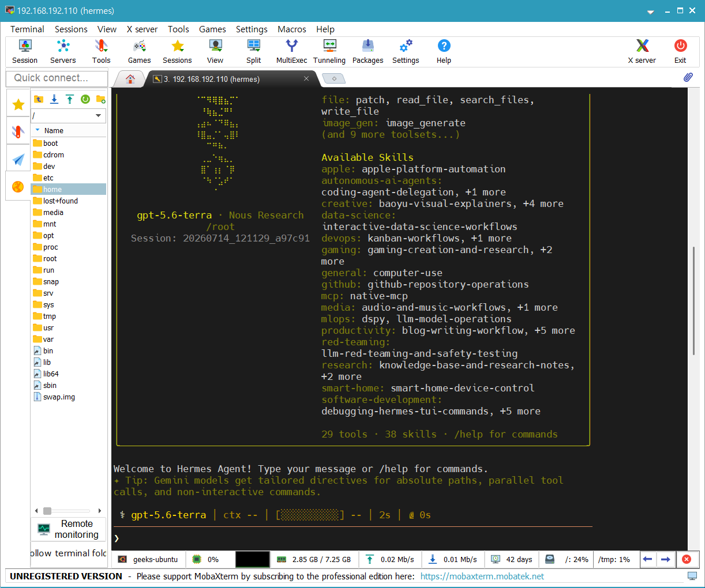Select the home folder

[x=69, y=189]
